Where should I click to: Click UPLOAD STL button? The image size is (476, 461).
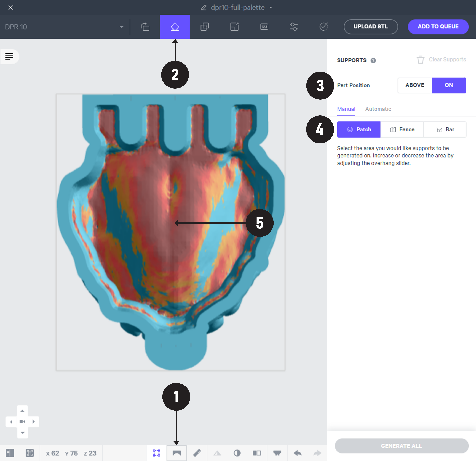click(371, 27)
